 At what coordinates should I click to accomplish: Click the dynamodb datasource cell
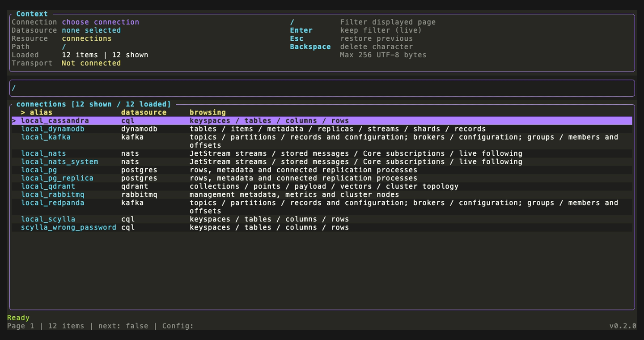pyautogui.click(x=139, y=129)
